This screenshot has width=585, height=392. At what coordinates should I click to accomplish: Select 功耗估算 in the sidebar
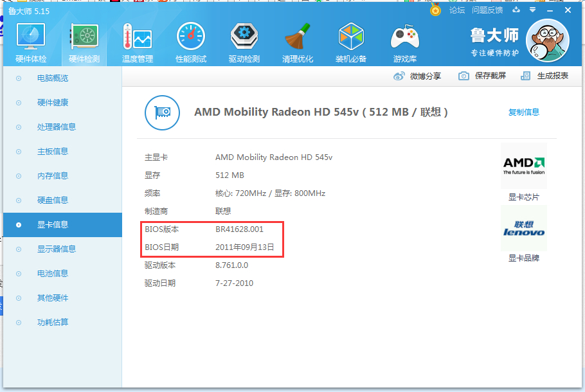[63, 323]
